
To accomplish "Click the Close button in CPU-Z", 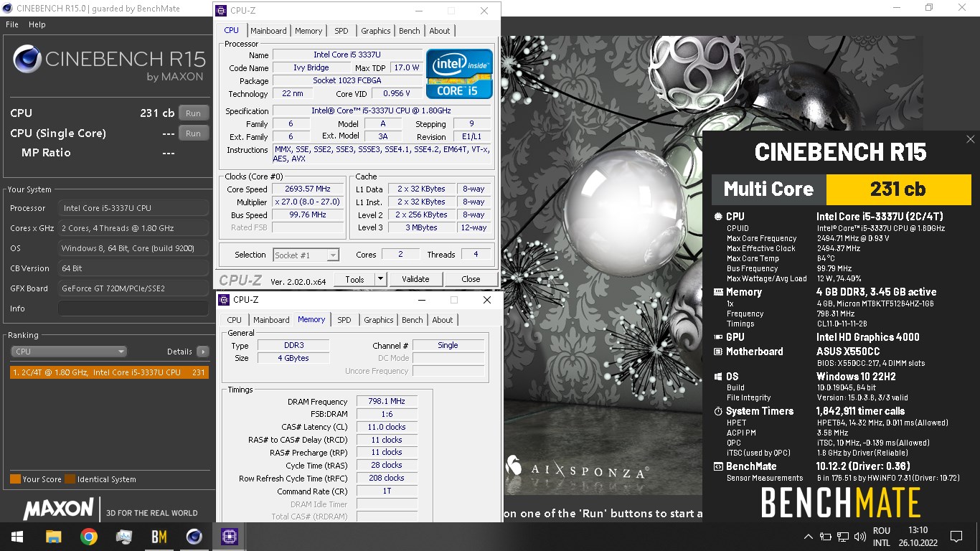I will (x=471, y=279).
